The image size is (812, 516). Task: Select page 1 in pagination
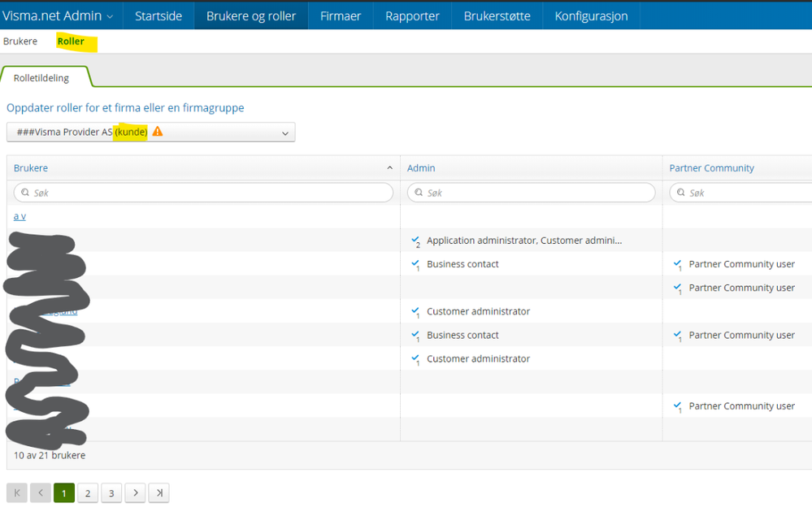pos(64,492)
